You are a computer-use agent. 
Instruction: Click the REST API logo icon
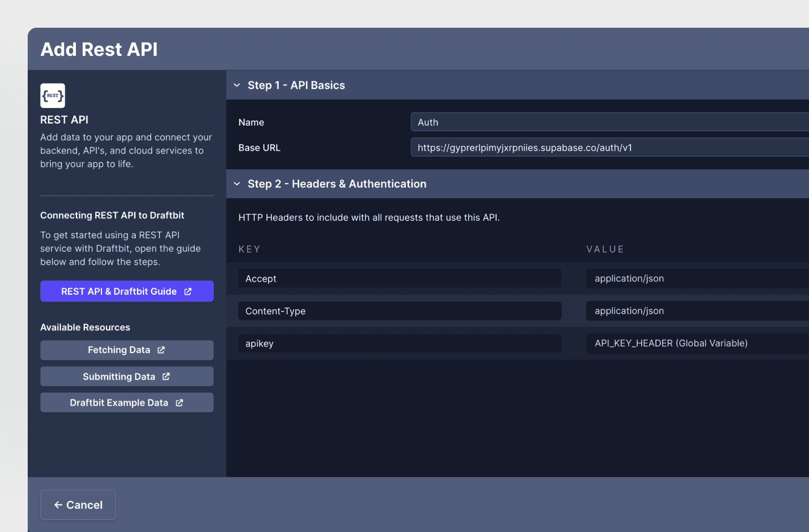click(52, 95)
